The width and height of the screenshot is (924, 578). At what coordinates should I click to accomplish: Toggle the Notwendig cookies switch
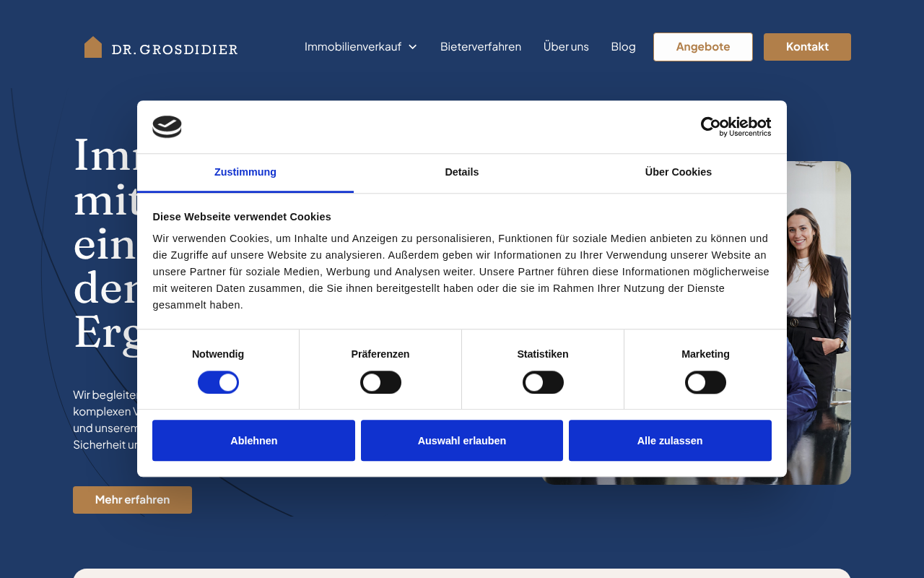[x=218, y=382]
